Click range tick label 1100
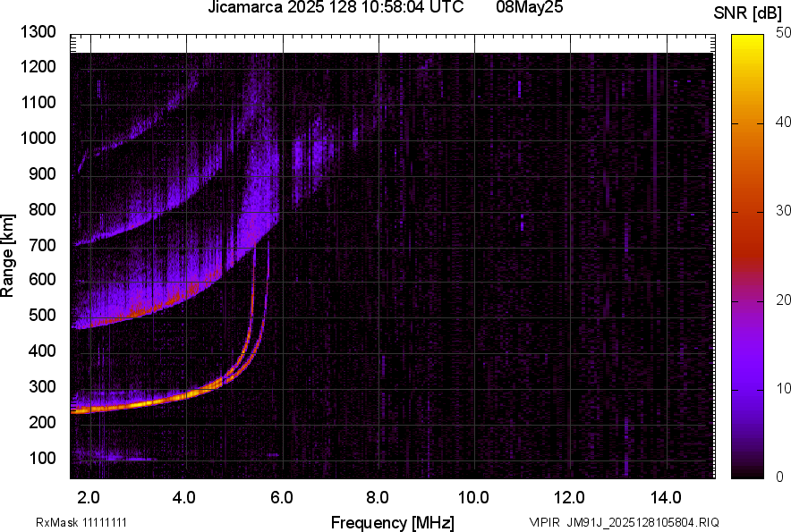Screen dimensions: 791x532 click(x=38, y=102)
